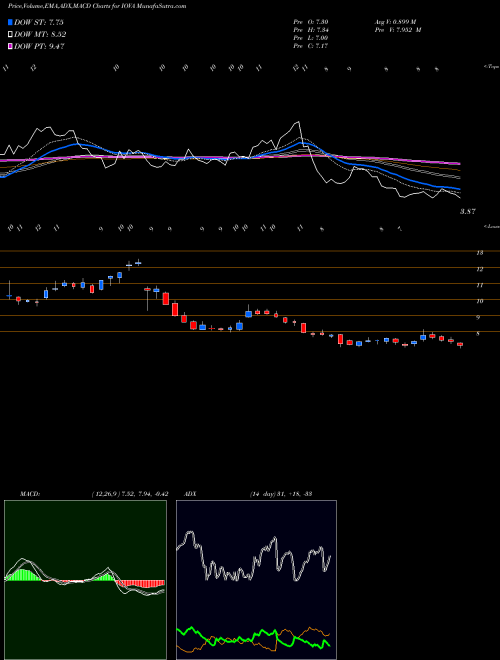Select the 'DOW PT: 9.47' label

(39, 46)
